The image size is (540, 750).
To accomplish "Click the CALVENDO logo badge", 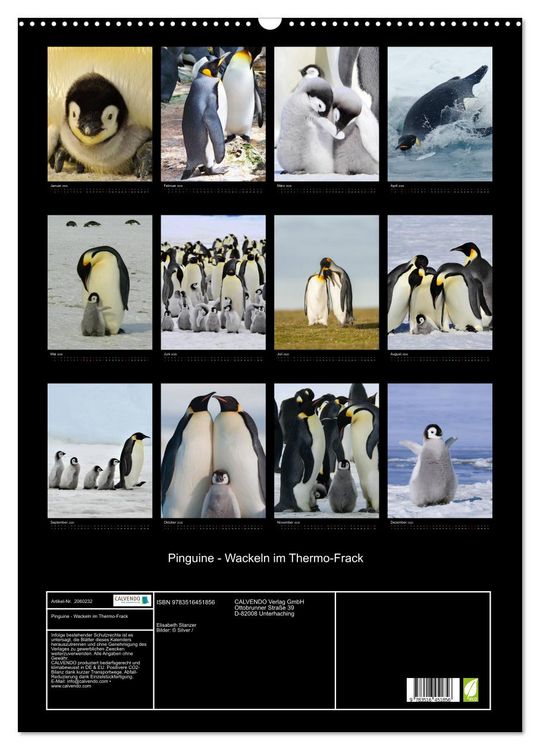I will click(132, 600).
